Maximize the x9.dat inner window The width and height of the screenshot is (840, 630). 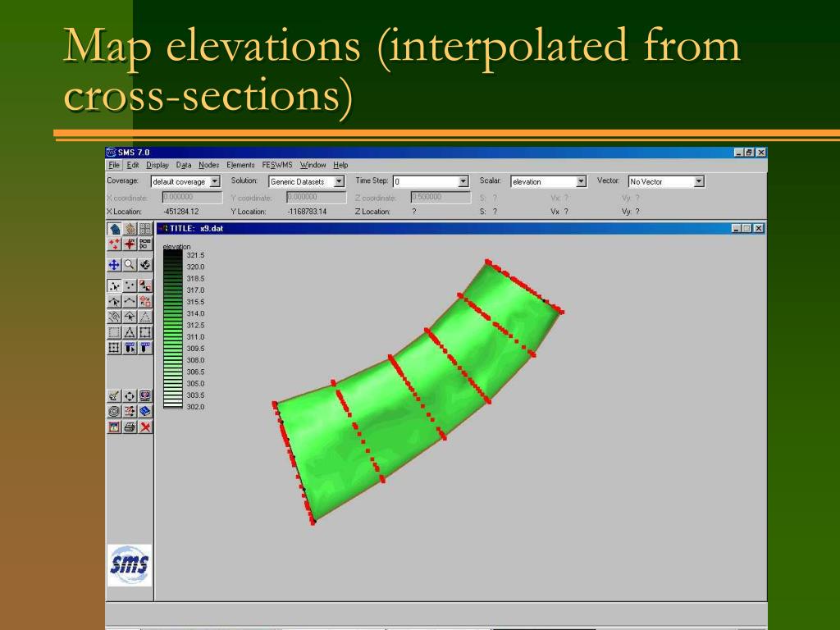click(x=747, y=228)
